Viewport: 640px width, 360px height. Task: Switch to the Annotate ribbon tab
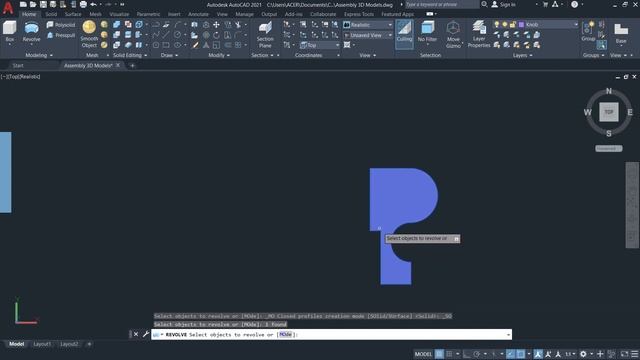coord(198,14)
